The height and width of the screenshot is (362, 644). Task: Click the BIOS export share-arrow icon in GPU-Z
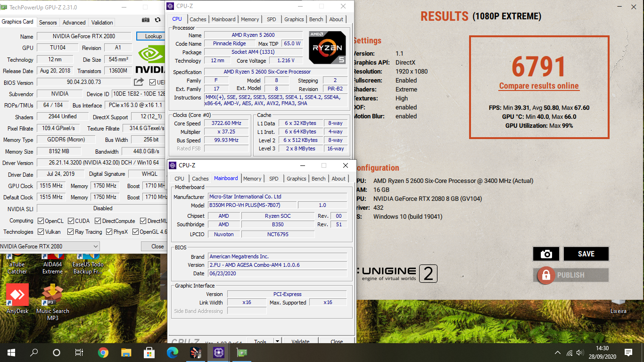tap(139, 82)
